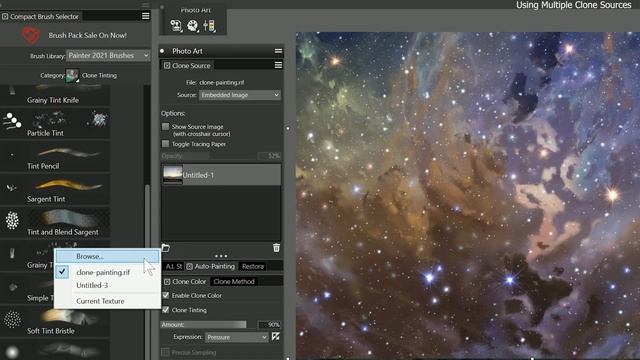Click the Clone Color tab close box
Viewport: 640px width, 360px height.
coord(167,282)
